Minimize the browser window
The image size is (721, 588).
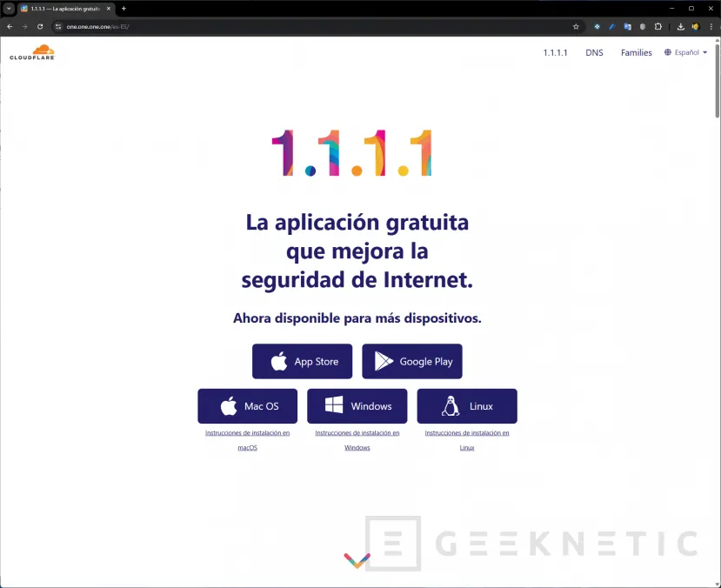point(671,9)
